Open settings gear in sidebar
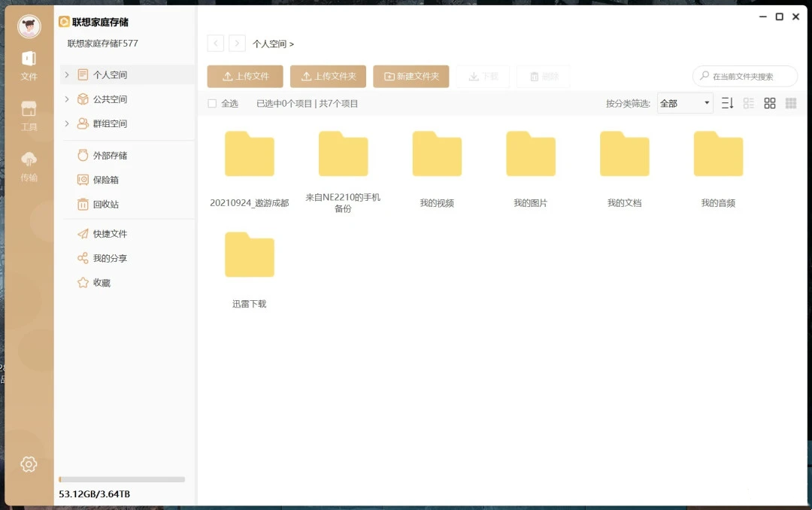Image resolution: width=812 pixels, height=510 pixels. pos(29,464)
